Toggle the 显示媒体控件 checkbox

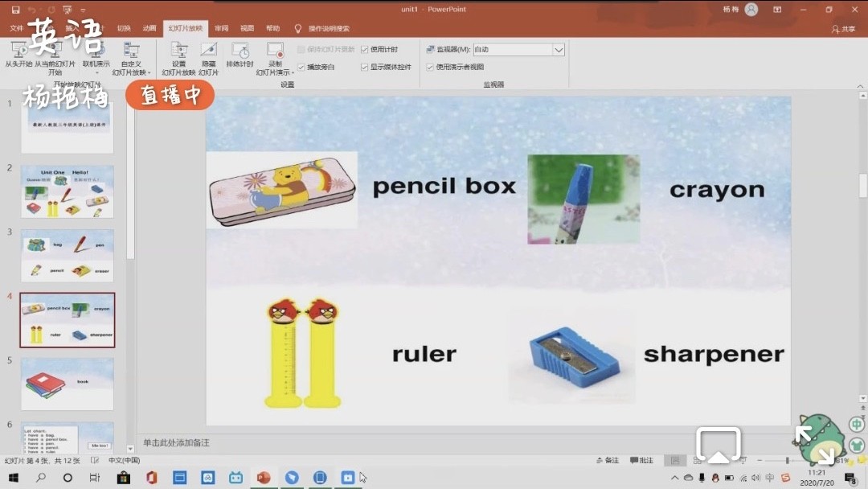coord(365,68)
